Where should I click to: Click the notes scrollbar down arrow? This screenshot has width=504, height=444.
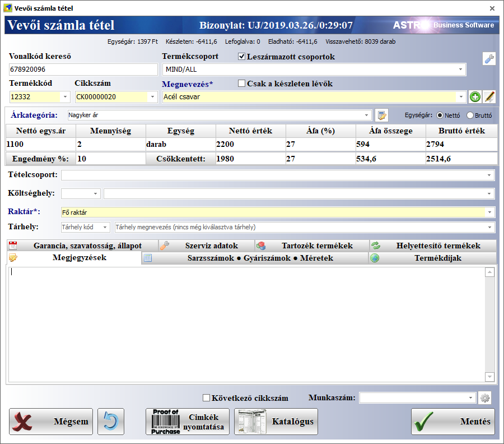click(489, 377)
